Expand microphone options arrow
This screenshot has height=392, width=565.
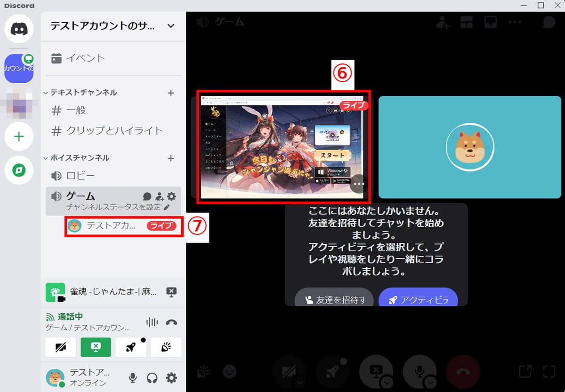pos(430,382)
